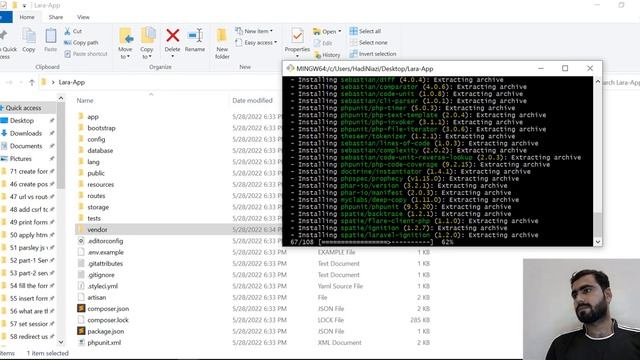Click Lara-App in the address bar
The width and height of the screenshot is (640, 360).
click(72, 82)
